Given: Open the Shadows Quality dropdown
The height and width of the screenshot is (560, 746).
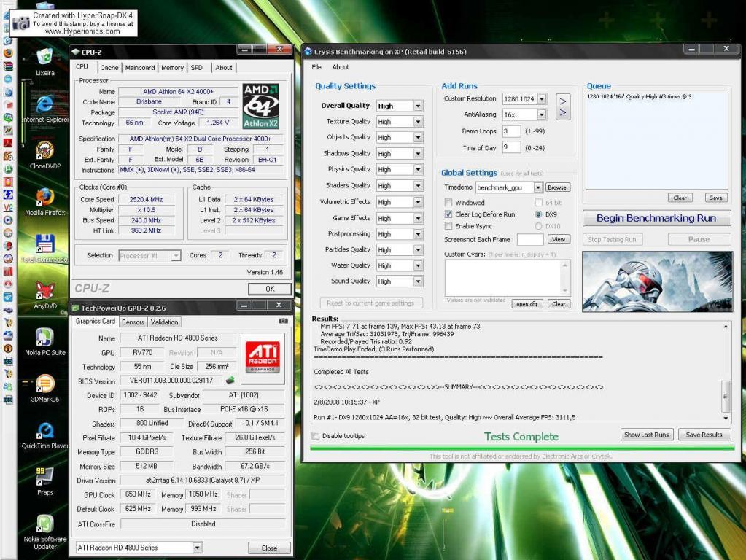Looking at the screenshot, I should (418, 154).
